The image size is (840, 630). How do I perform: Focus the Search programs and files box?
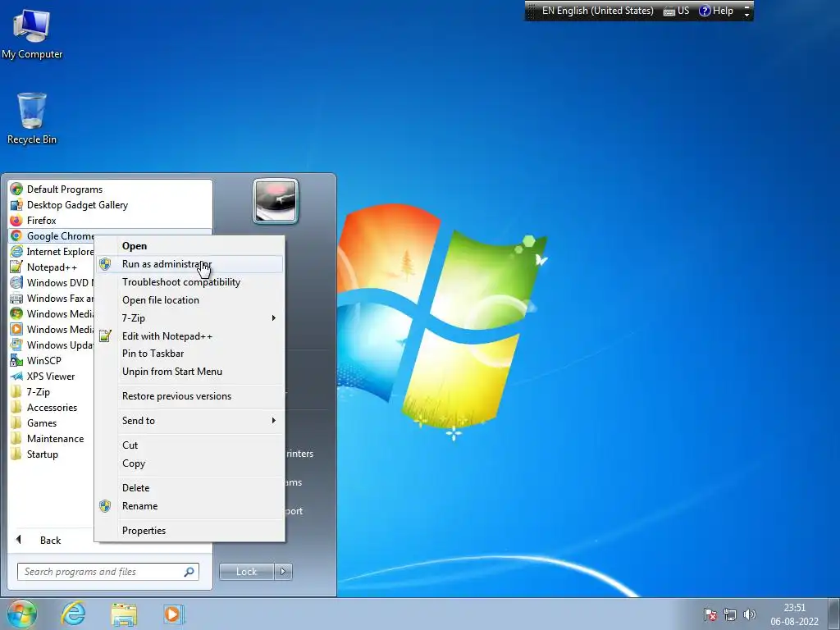tap(108, 572)
